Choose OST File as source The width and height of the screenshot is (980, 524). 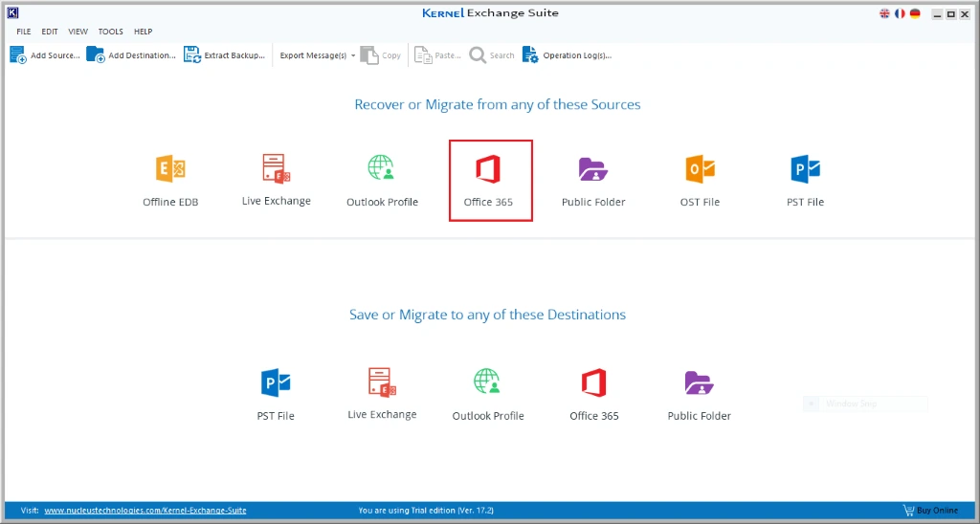[700, 181]
